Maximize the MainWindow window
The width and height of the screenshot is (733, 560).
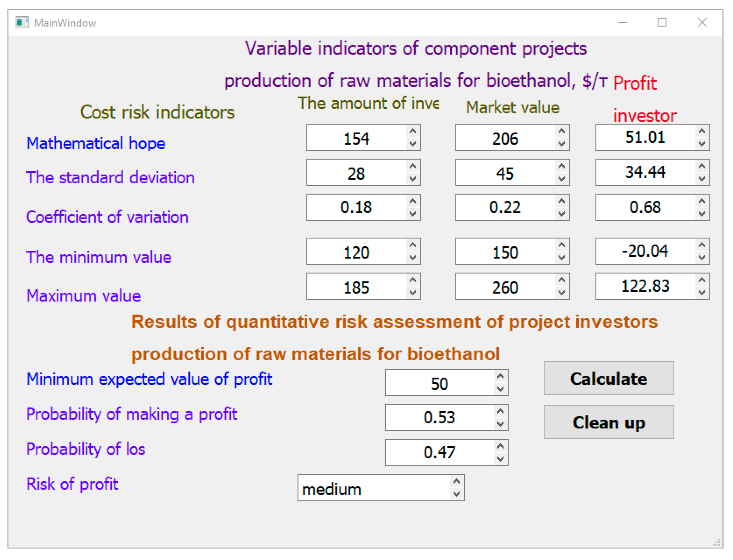pyautogui.click(x=663, y=23)
